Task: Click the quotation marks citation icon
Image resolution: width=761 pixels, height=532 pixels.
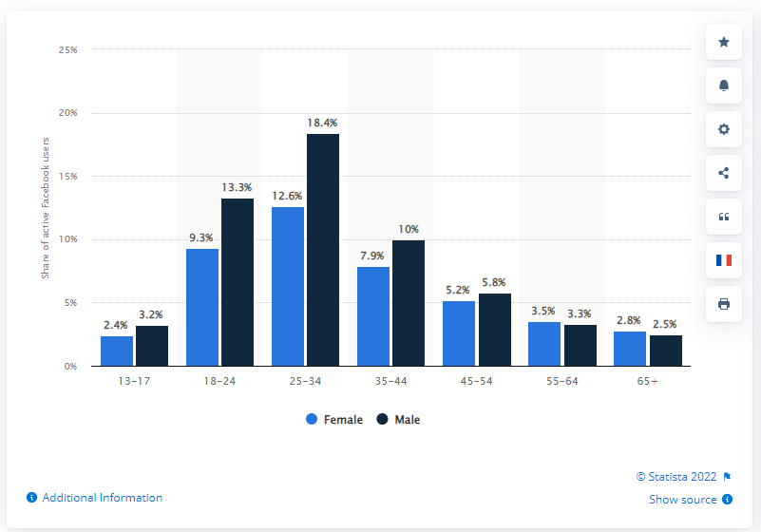Action: pos(724,217)
